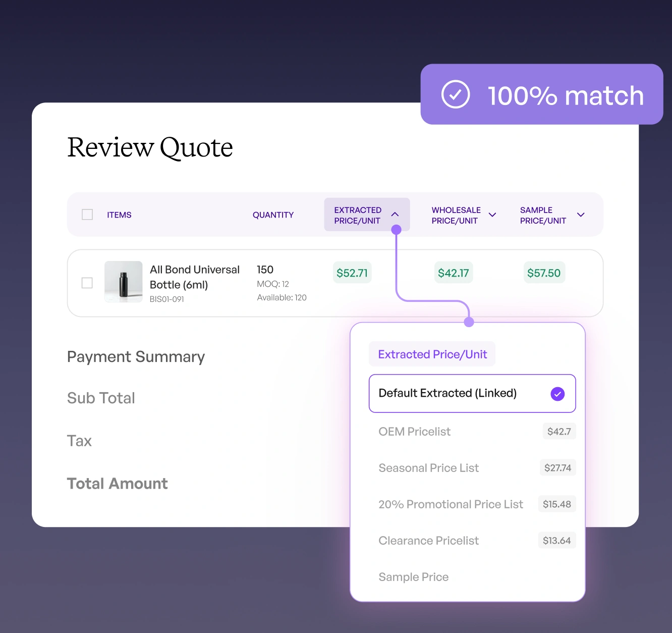
Task: Collapse the Extracted Price/Unit column chevron
Action: [x=395, y=215]
